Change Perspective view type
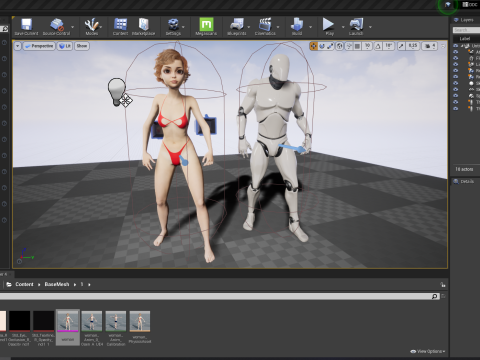 point(39,46)
